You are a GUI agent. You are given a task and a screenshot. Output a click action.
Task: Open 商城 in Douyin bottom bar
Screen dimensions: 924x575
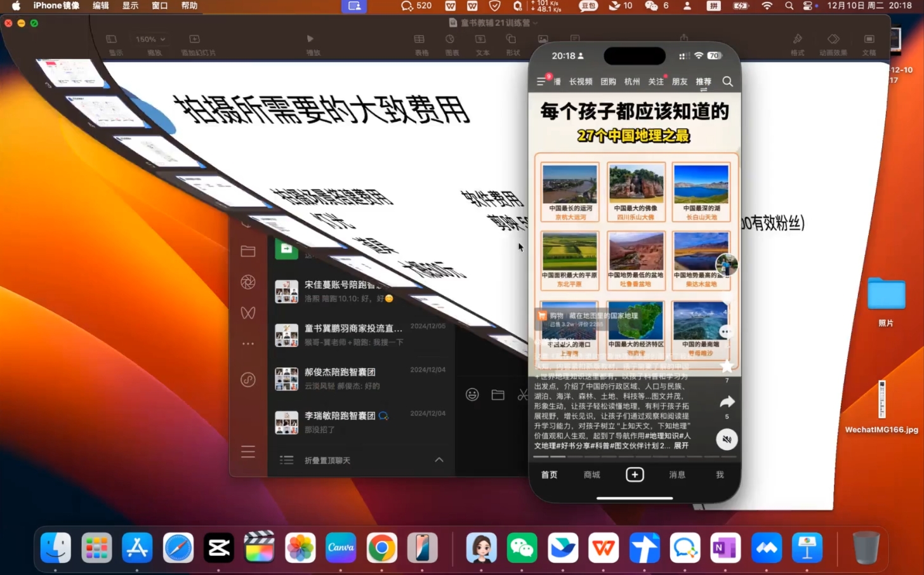591,475
